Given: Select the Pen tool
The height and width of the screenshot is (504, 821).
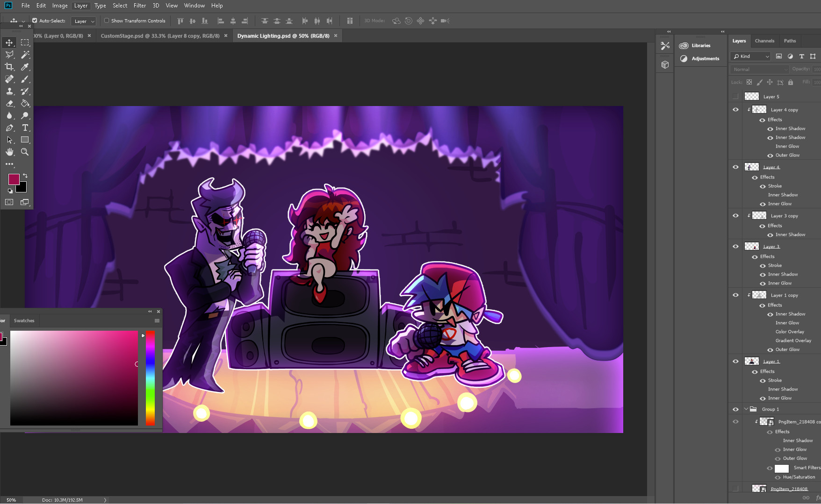Looking at the screenshot, I should click(9, 128).
